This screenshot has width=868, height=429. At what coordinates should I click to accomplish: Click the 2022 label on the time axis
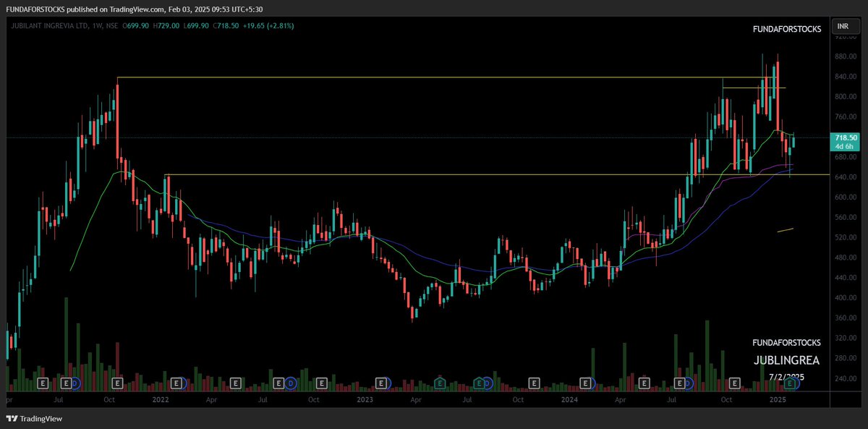pos(160,399)
